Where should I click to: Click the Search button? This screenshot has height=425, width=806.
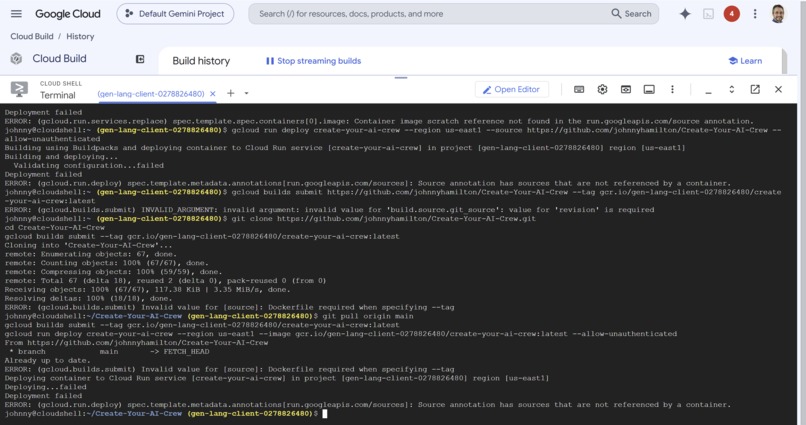coord(631,14)
